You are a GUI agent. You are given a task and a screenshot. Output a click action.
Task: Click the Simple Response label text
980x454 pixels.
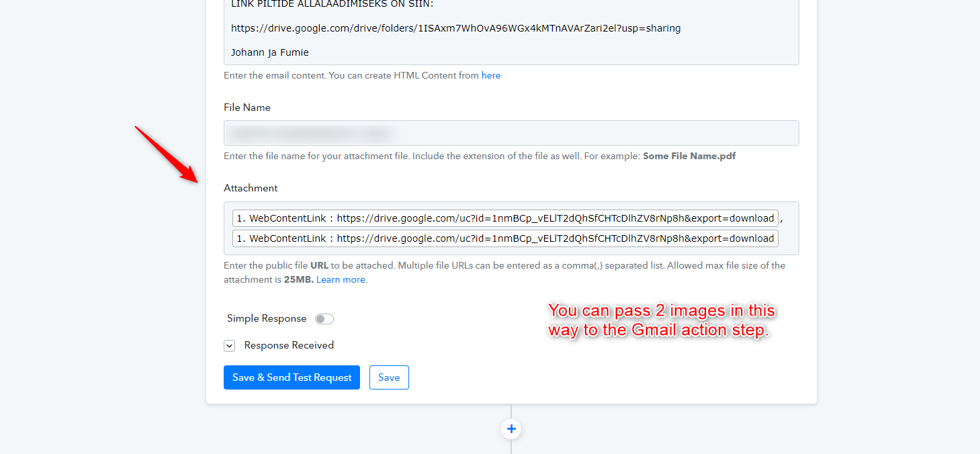click(267, 319)
